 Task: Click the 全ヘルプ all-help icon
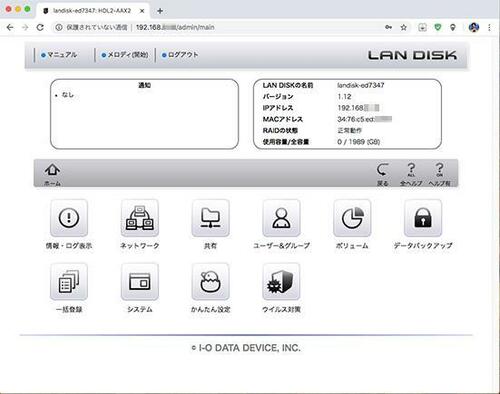(411, 170)
